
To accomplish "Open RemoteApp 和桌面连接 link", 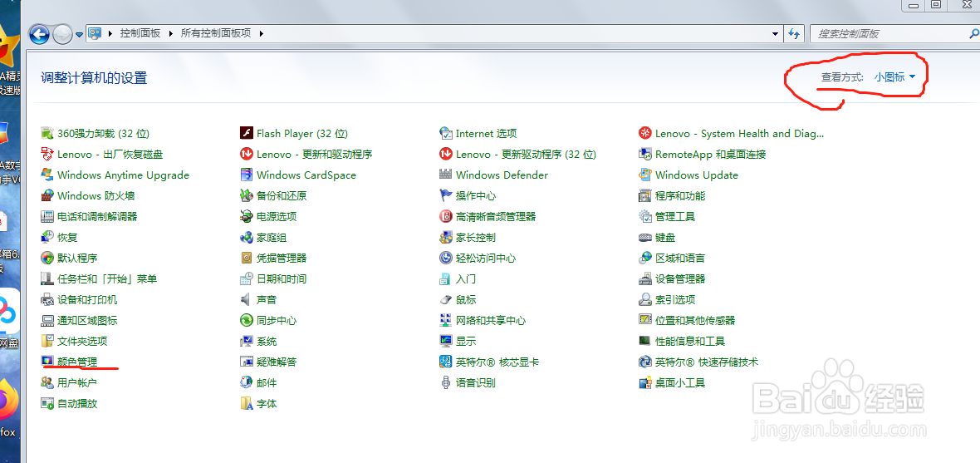I will 711,154.
